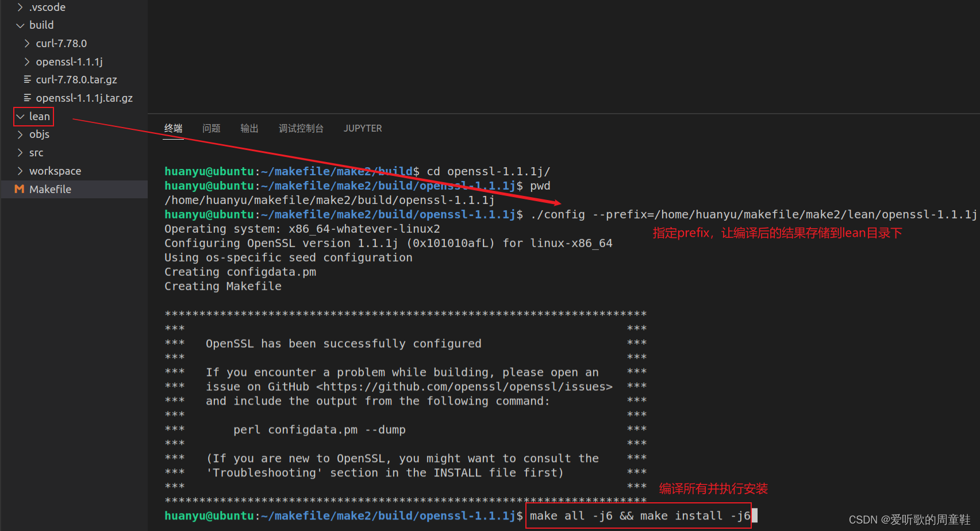The height and width of the screenshot is (531, 980).
Task: Open the GitHub openssl issues link
Action: [464, 387]
